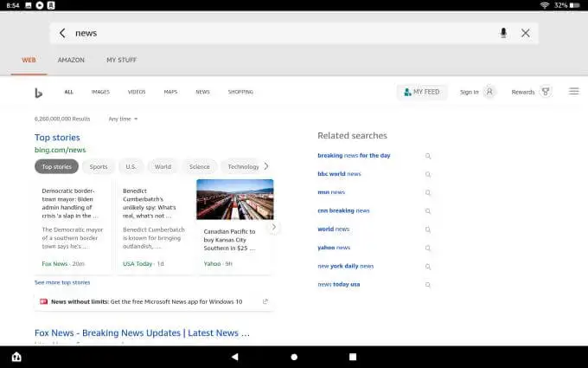Image resolution: width=588 pixels, height=368 pixels.
Task: Open Benedict Cumberbatch's unlikely spy story
Action: point(154,227)
